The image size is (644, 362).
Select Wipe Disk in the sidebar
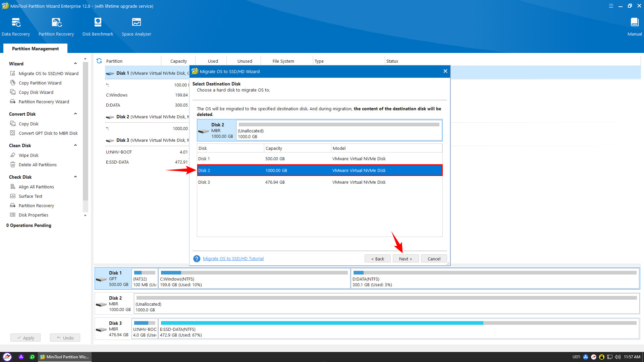click(x=29, y=155)
